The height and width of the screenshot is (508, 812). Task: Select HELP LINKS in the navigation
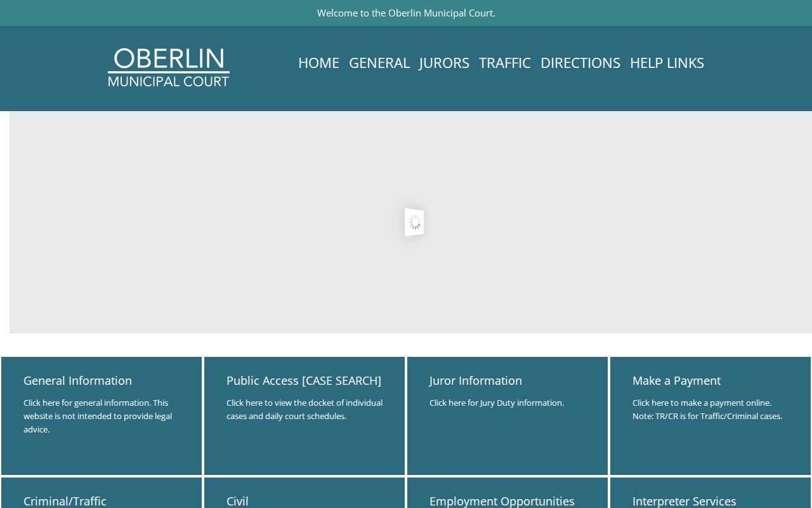point(667,63)
